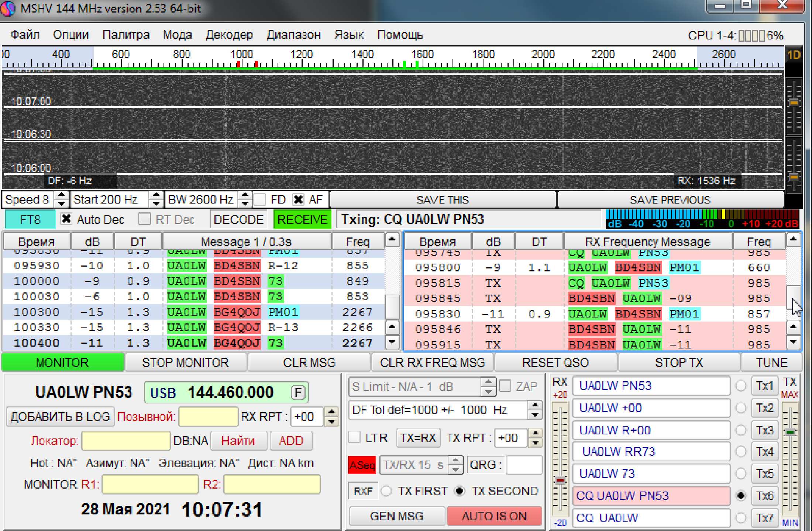Screen dimensions: 812x531
Task: Enable the FD checkbox
Action: coord(260,199)
